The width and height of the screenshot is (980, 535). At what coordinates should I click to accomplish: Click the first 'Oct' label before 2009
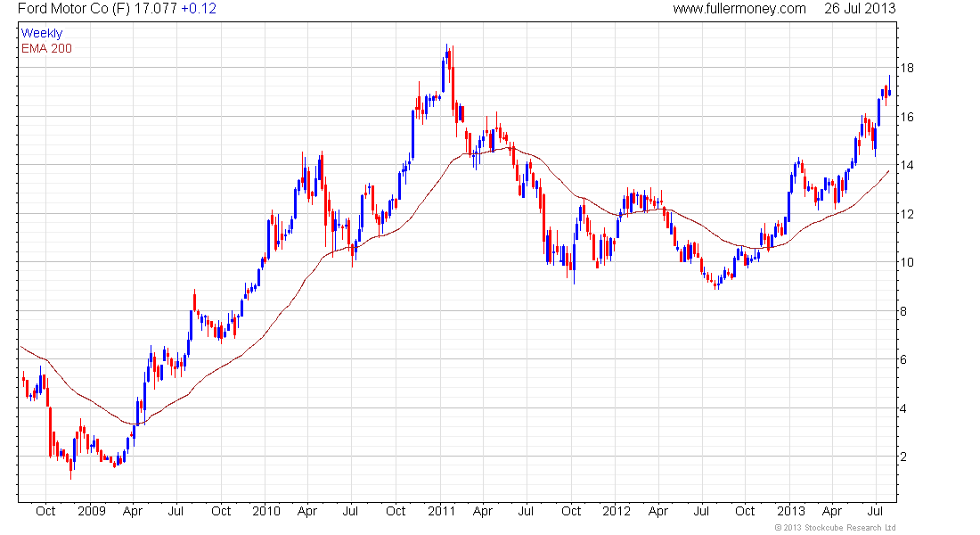coord(45,511)
